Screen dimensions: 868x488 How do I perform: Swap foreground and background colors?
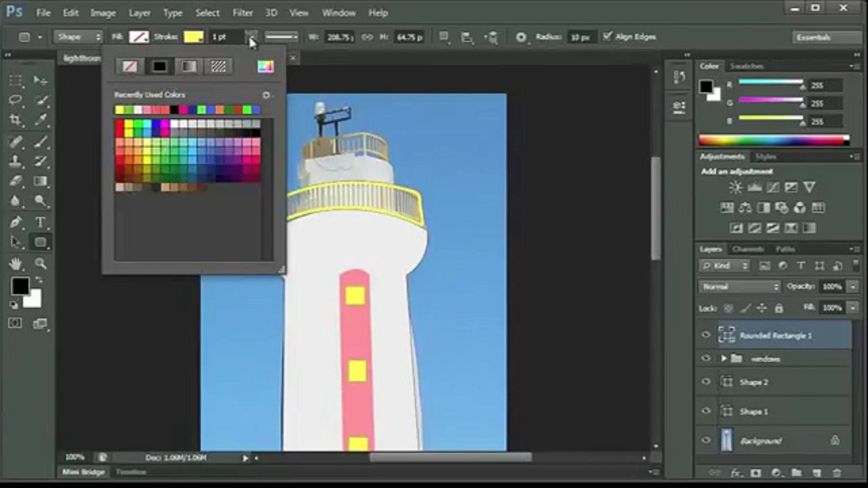click(38, 280)
